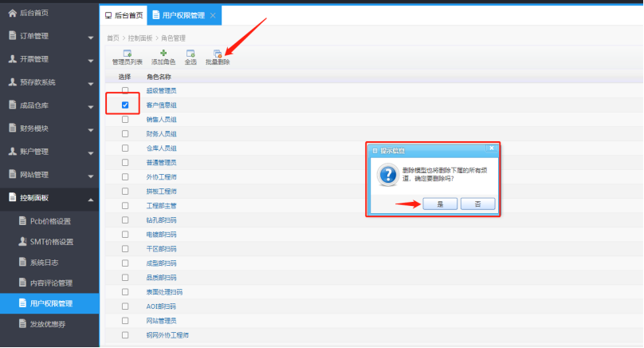The height and width of the screenshot is (348, 644).
Task: Switch to the 后台首页 tab
Action: (x=124, y=14)
